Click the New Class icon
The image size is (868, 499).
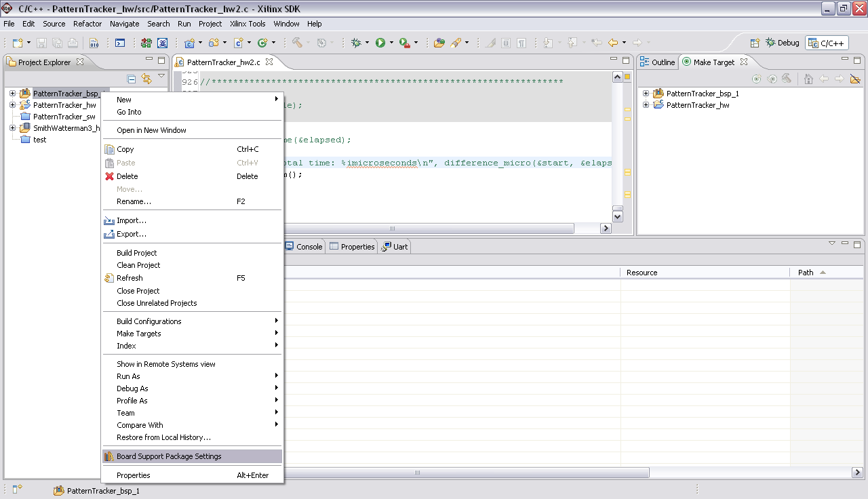pyautogui.click(x=262, y=43)
